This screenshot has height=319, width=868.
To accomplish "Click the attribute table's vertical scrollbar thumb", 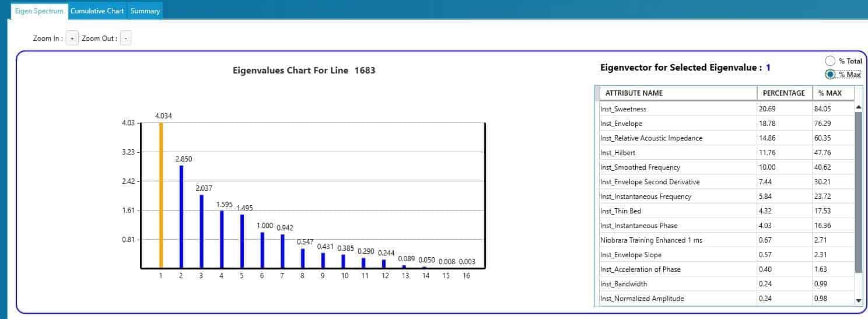I will (858, 192).
